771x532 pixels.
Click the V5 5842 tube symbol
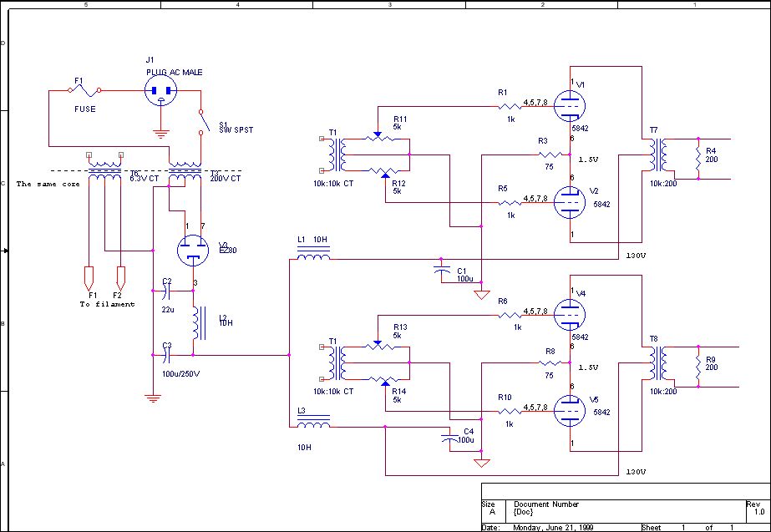571,410
